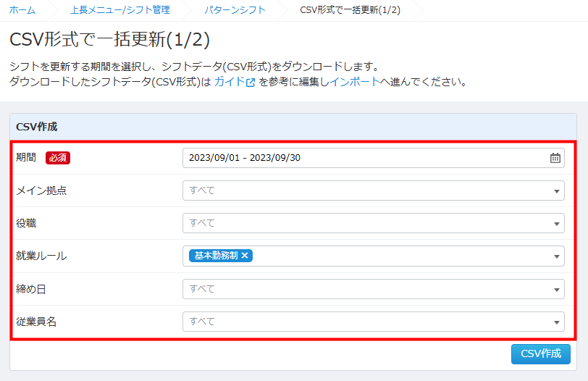This screenshot has height=381, width=588.
Task: Select the 基本勤務制 tag label
Action: click(216, 256)
